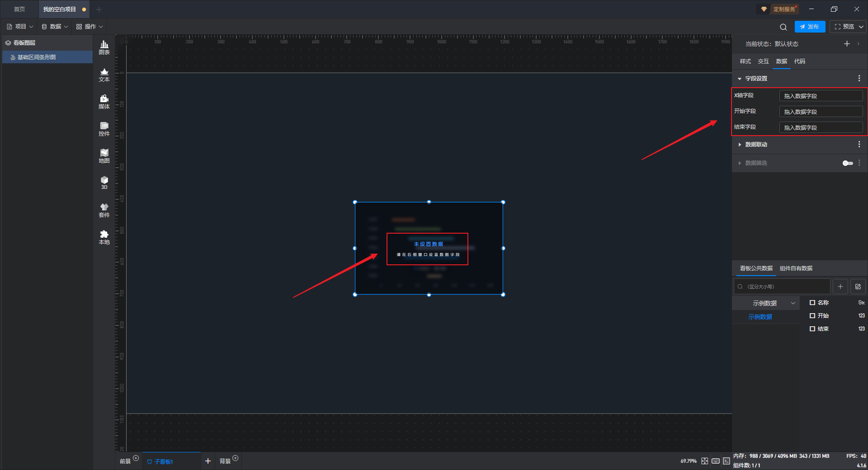The height and width of the screenshot is (470, 868).
Task: Open the 项目 dropdown menu
Action: [x=20, y=27]
